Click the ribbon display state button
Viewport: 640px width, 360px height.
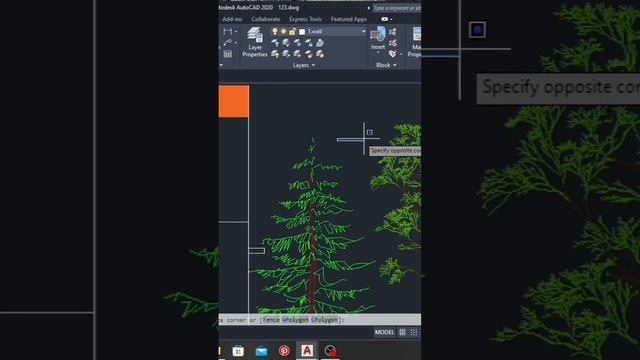(x=384, y=19)
